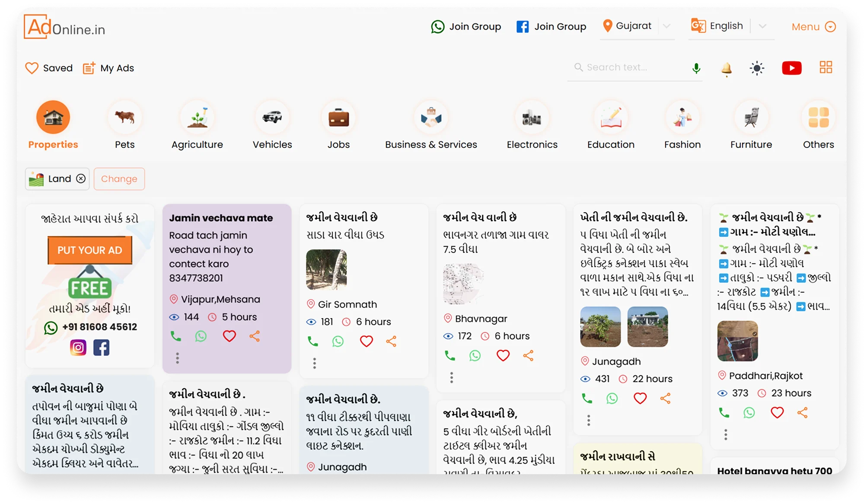867x504 pixels.
Task: Call the Bhavnagar ad seller
Action: click(450, 356)
